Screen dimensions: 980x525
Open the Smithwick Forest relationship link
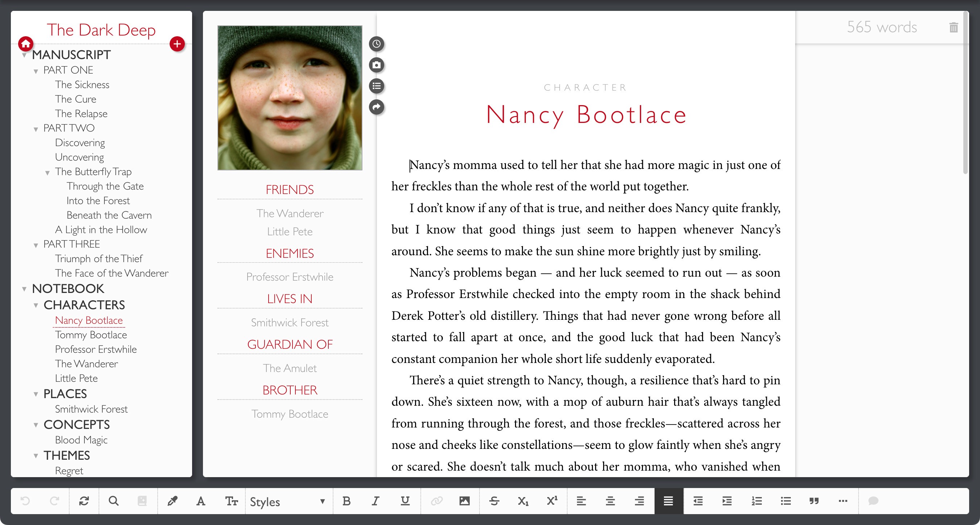[290, 322]
